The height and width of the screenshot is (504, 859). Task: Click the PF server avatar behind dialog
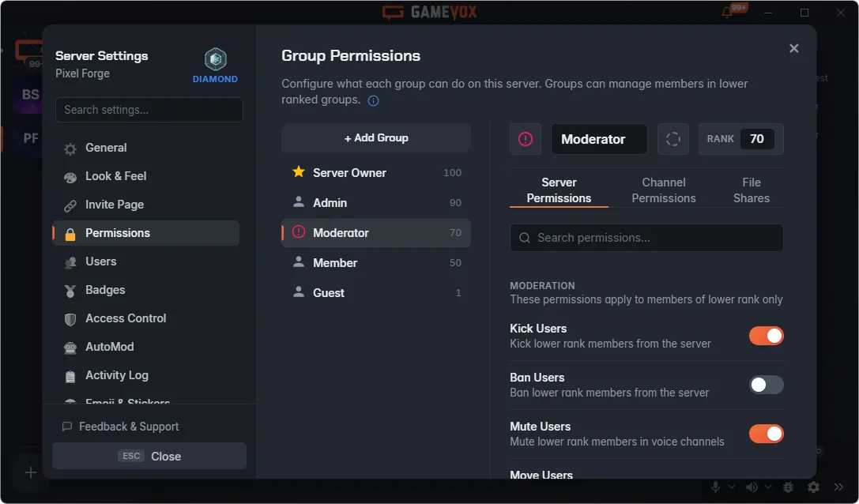(x=30, y=138)
